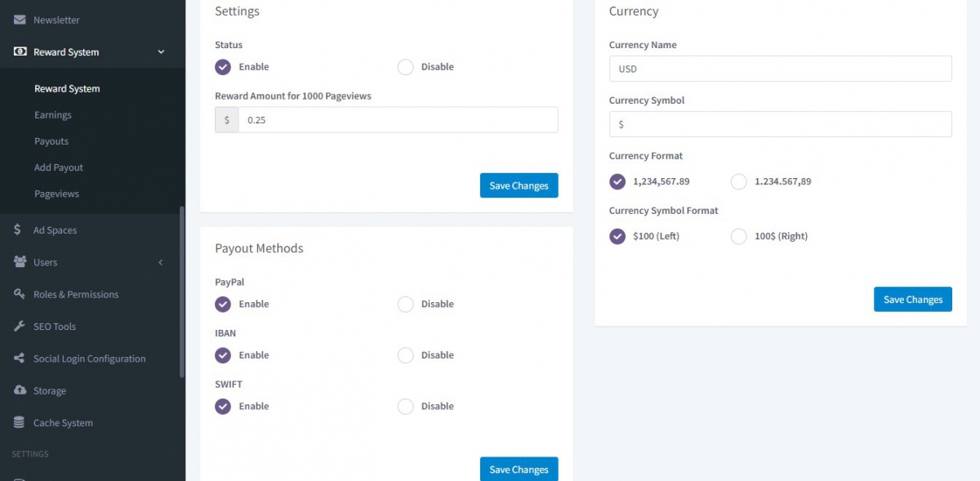The height and width of the screenshot is (481, 980).
Task: Click the Cache System database icon
Action: tap(19, 423)
